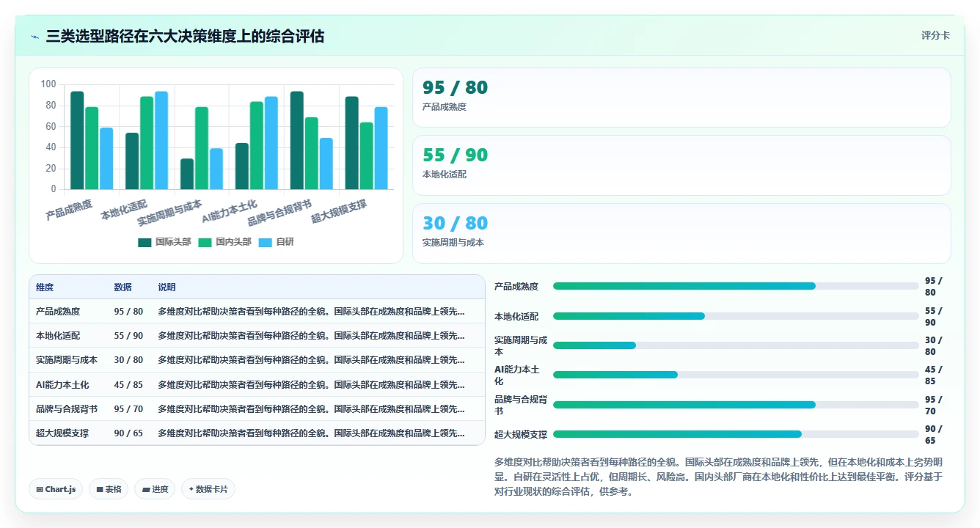Click table value 95 / 80 in 产品成熟度 row
The image size is (980, 528).
pos(128,312)
